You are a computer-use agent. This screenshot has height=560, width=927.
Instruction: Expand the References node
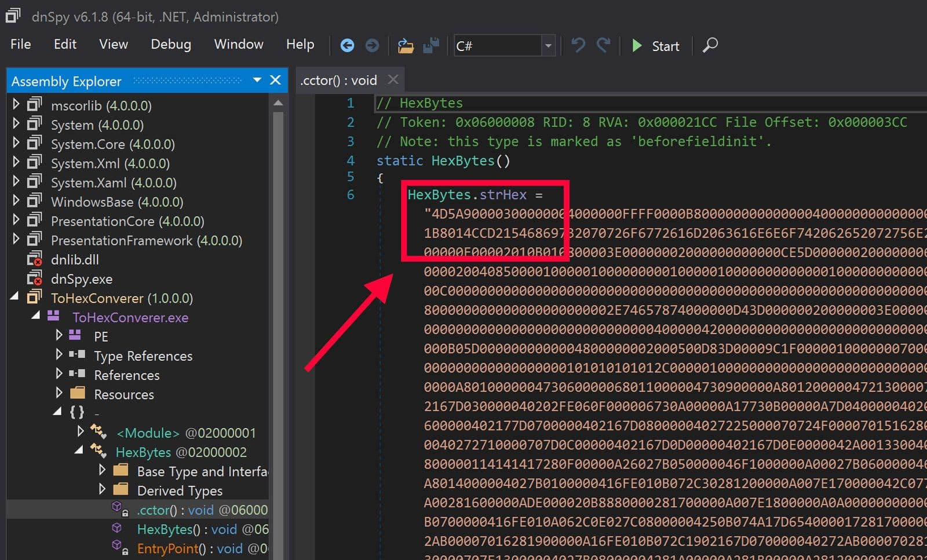click(x=59, y=373)
